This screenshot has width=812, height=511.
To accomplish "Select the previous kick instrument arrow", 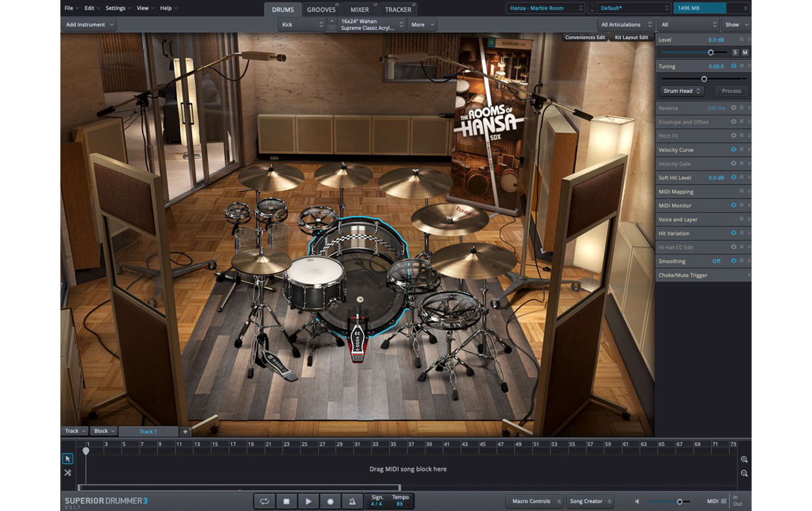I will click(x=331, y=21).
